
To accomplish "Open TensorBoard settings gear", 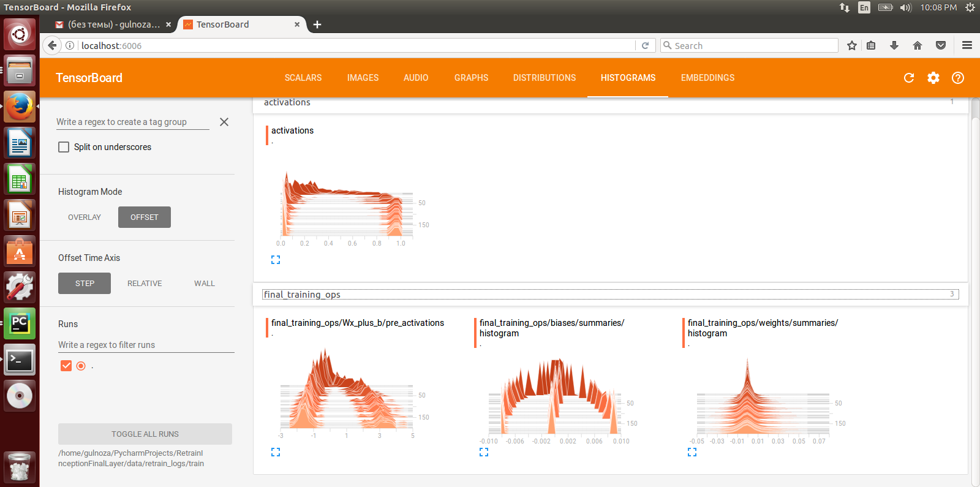I will 933,78.
